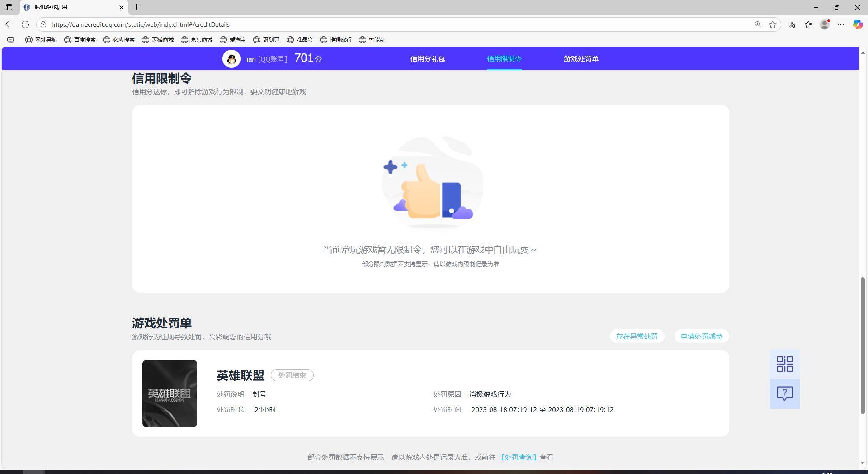Switch to the 游戏处罚单 tab
Screen dimensions: 868x474
point(581,58)
